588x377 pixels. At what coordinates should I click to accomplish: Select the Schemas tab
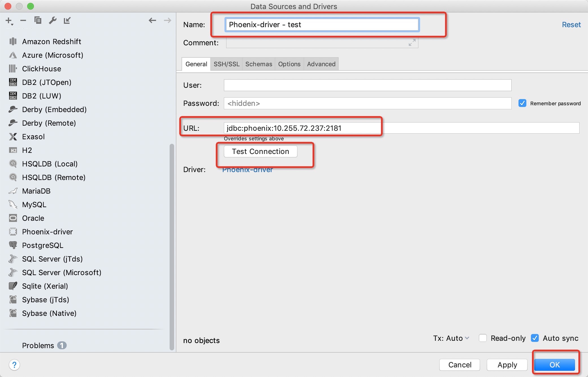[258, 64]
